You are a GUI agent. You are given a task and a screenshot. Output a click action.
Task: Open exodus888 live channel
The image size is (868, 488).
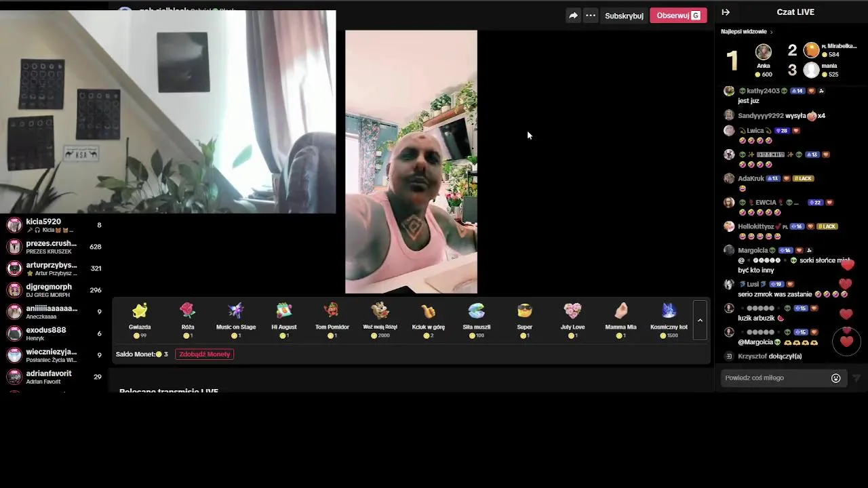point(54,333)
